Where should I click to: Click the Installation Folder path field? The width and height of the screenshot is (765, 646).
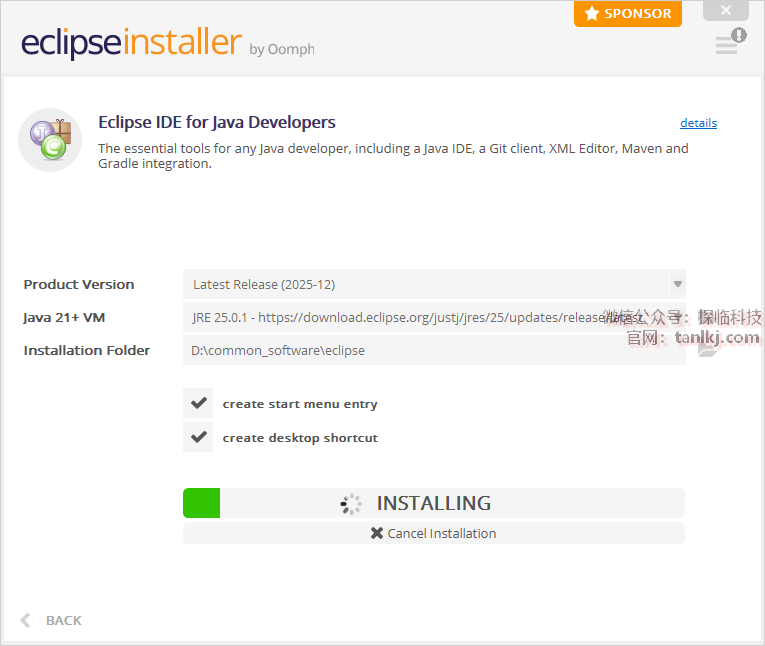(434, 350)
